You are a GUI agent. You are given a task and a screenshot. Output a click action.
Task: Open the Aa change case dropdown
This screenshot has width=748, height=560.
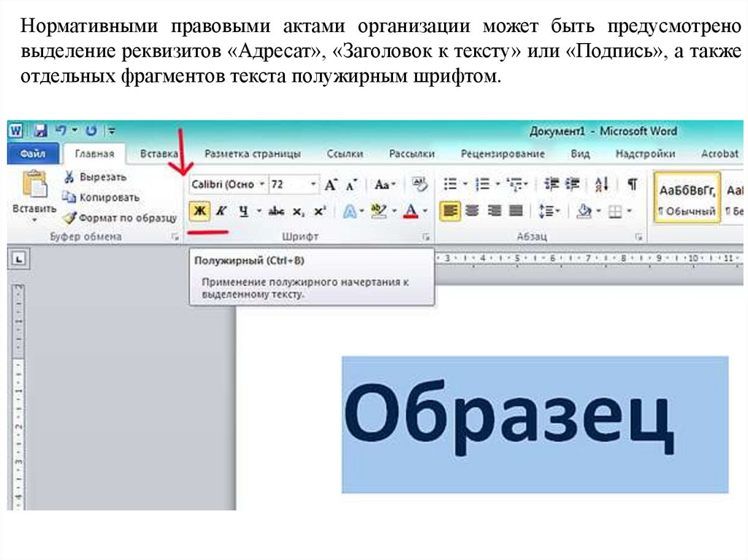coord(385,184)
